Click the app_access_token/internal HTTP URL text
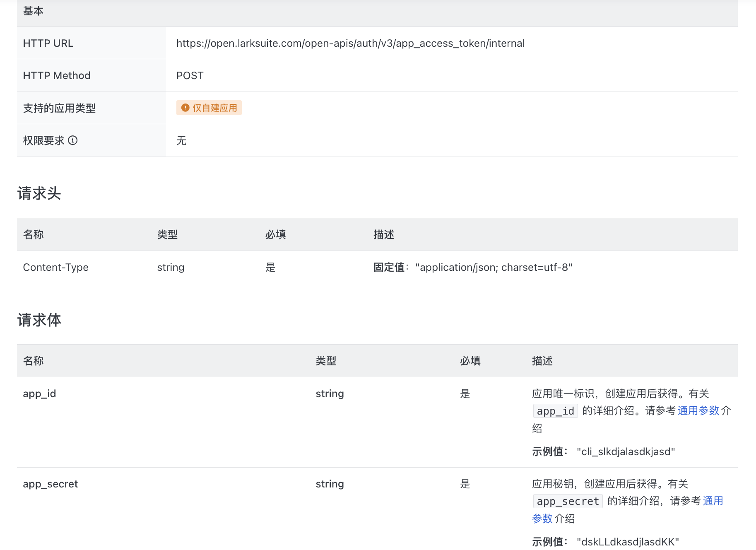The height and width of the screenshot is (550, 756). (350, 43)
